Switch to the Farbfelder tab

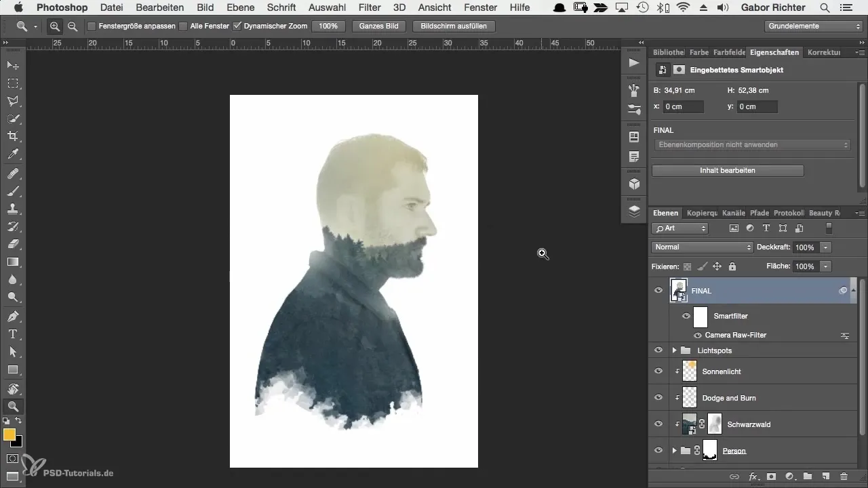click(x=729, y=52)
